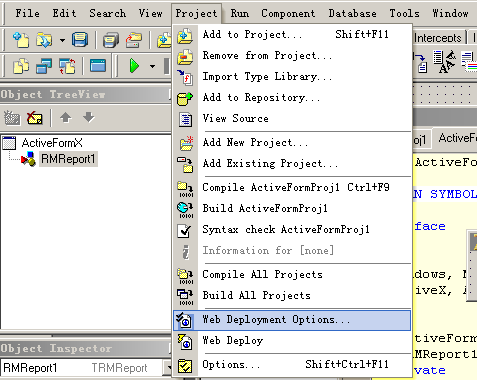Click the View Source document icon
The width and height of the screenshot is (477, 380).
pyautogui.click(x=185, y=119)
